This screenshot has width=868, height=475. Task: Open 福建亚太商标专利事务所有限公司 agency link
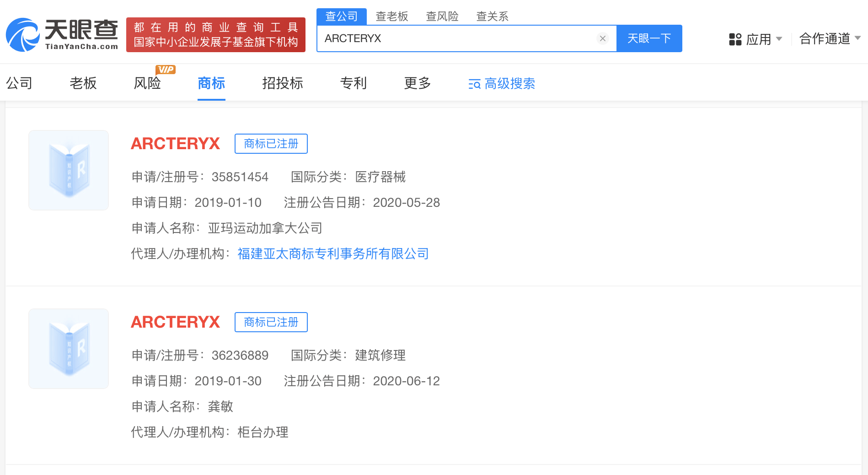[333, 254]
